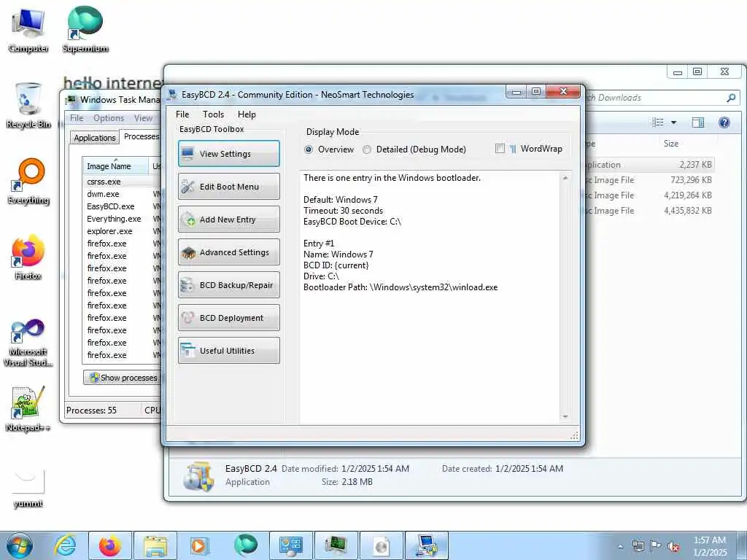Switch to Processes tab in Task Manager
The width and height of the screenshot is (747, 560).
tap(141, 136)
